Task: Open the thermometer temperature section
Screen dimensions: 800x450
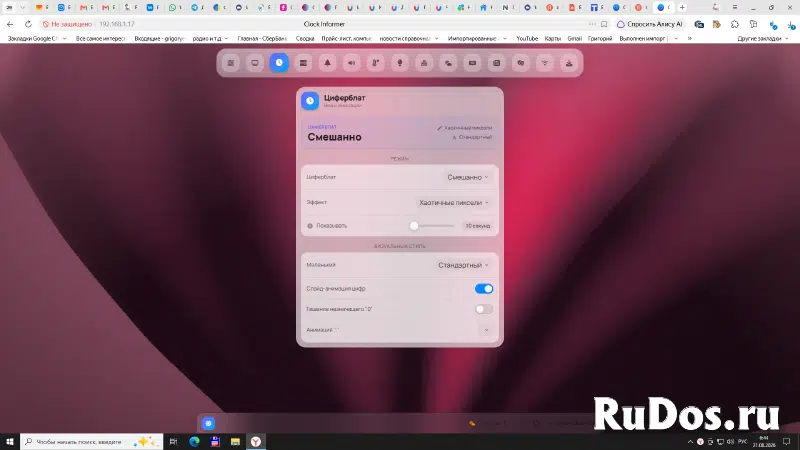Action: pyautogui.click(x=376, y=63)
